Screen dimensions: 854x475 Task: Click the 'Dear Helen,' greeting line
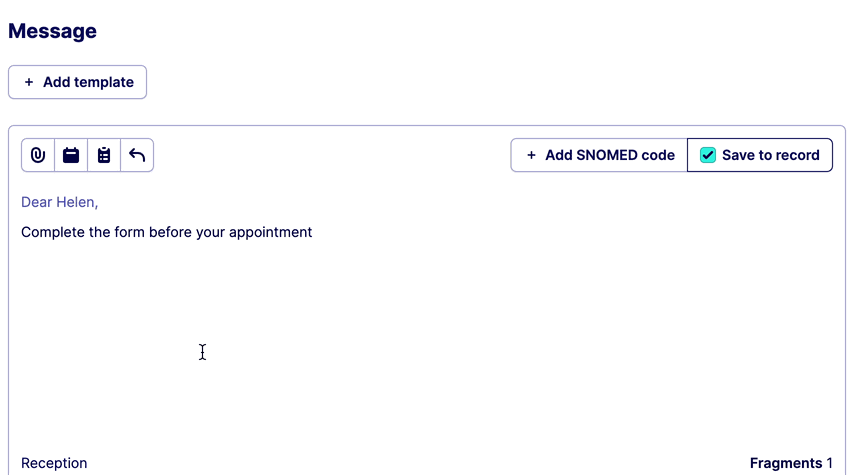pos(60,202)
